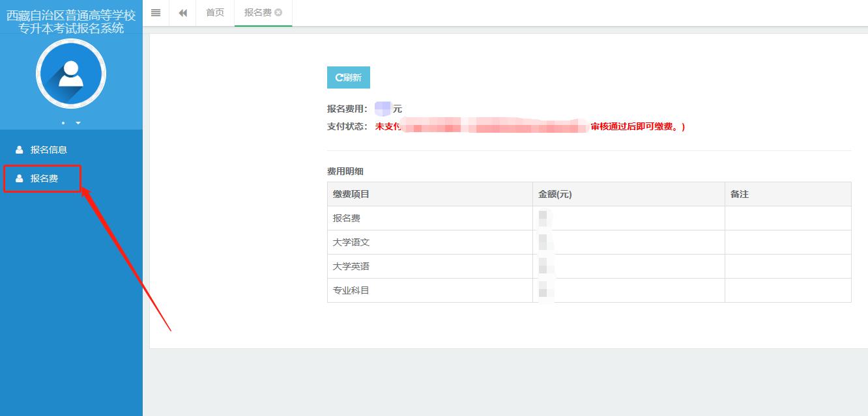Click the person icon beside 报名费 in sidebar
The width and height of the screenshot is (868, 416).
coord(20,178)
